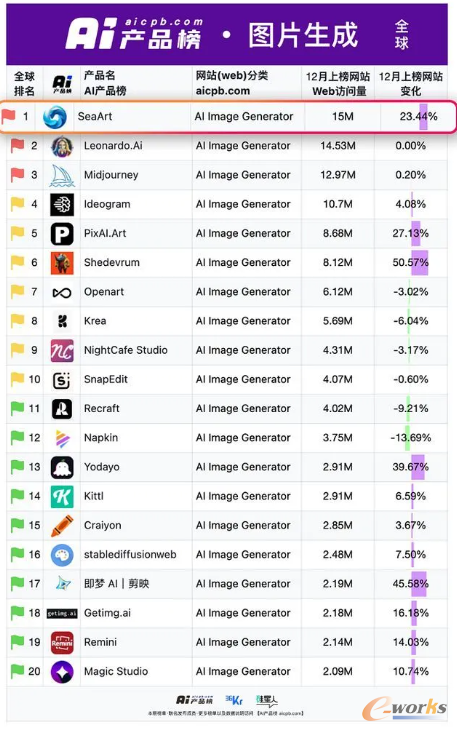The height and width of the screenshot is (731, 457).
Task: Open the Leonardo.Ai product name
Action: point(113,146)
